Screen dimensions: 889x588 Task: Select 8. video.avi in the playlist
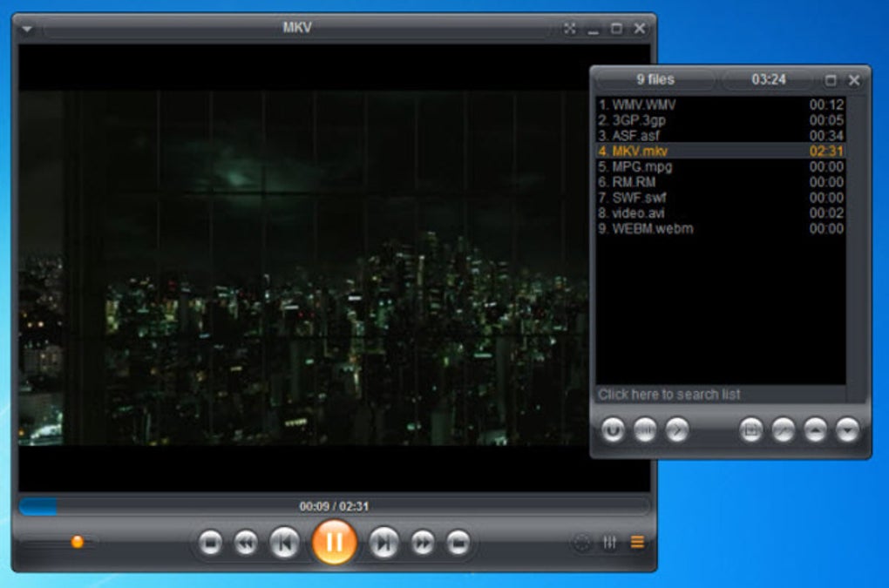721,213
